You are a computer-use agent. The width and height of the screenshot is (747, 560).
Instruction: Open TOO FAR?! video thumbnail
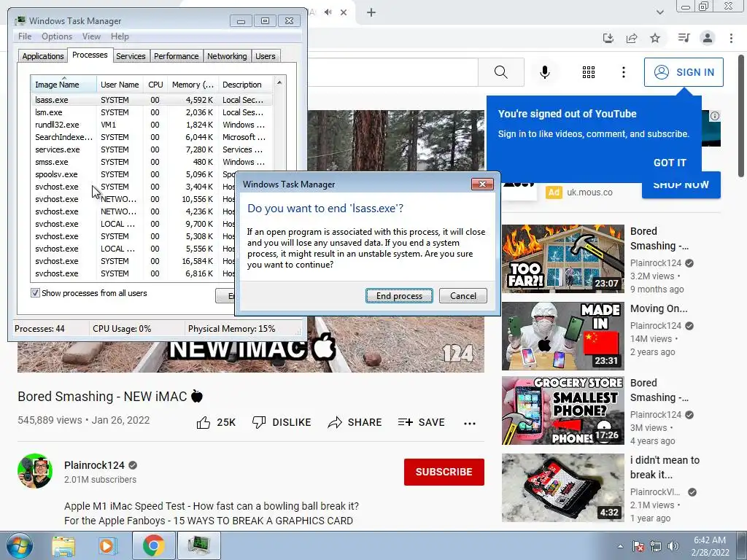562,259
